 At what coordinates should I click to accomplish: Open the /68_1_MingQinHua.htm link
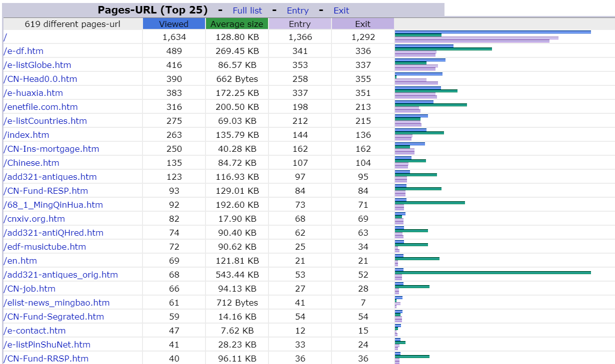(53, 205)
